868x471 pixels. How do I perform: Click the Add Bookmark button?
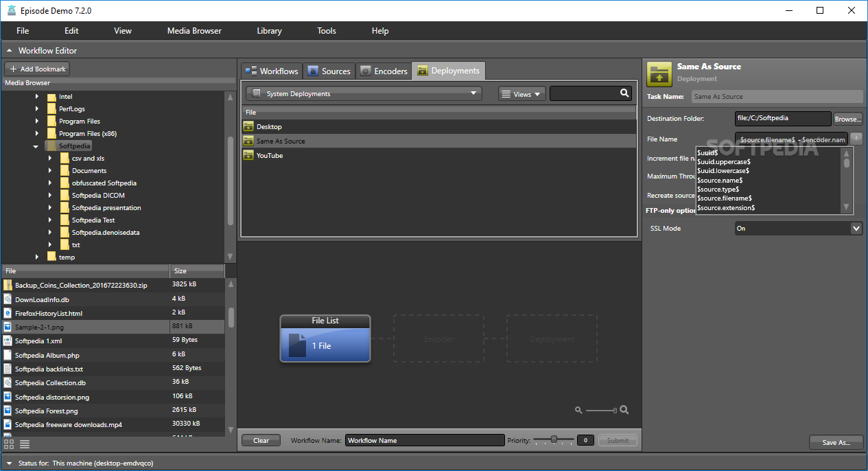tap(37, 69)
